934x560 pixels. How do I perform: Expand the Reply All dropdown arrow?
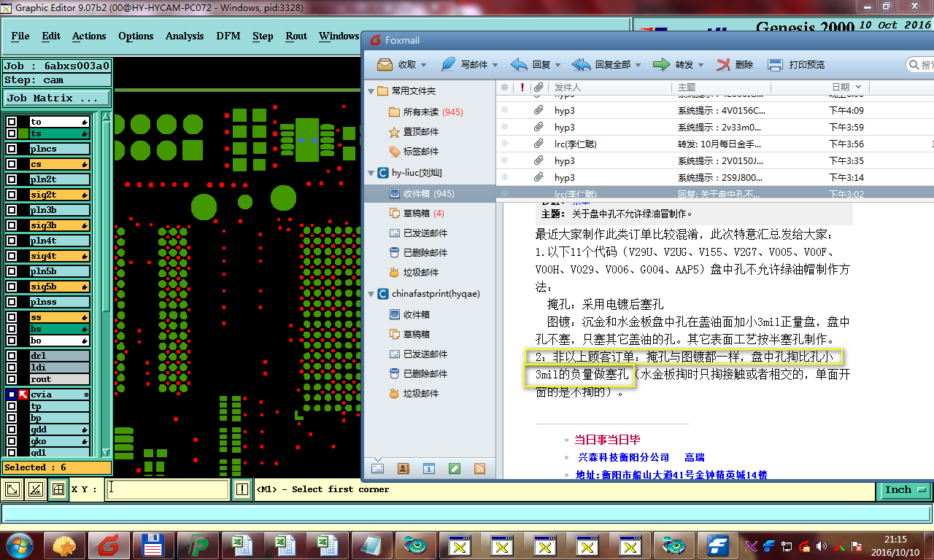[x=638, y=65]
